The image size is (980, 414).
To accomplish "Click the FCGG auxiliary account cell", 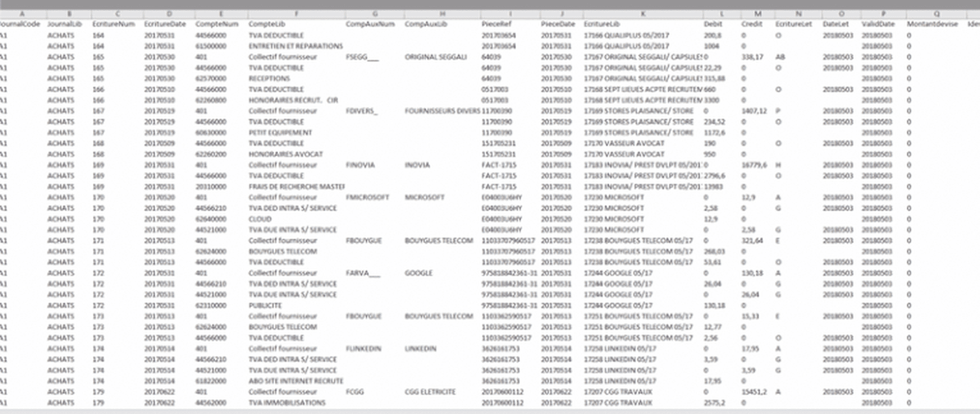I will [355, 392].
